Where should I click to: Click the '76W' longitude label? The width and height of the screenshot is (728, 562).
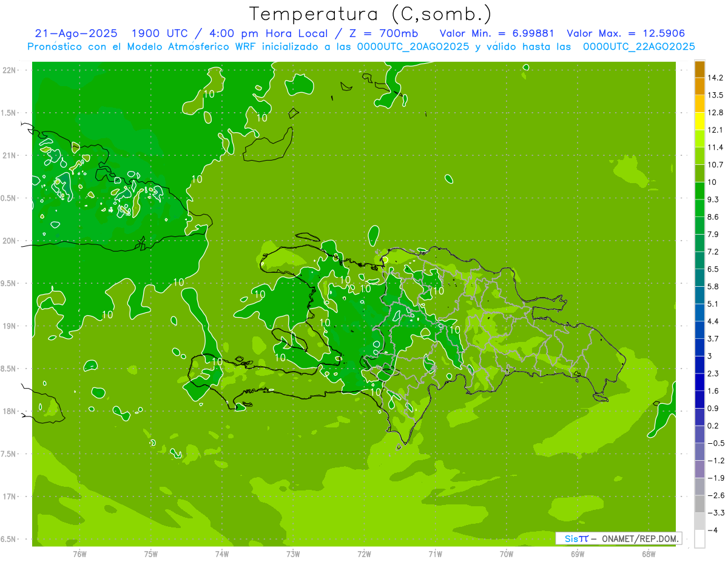(79, 554)
